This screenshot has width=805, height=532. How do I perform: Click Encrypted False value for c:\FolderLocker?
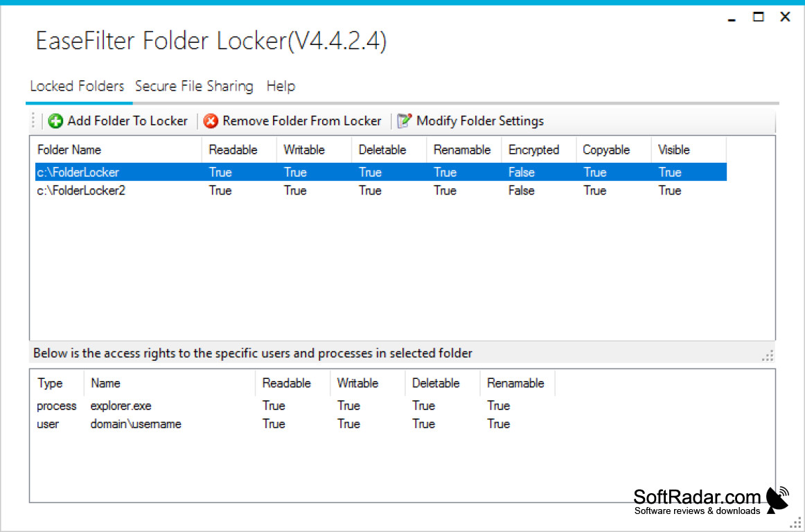(x=521, y=172)
